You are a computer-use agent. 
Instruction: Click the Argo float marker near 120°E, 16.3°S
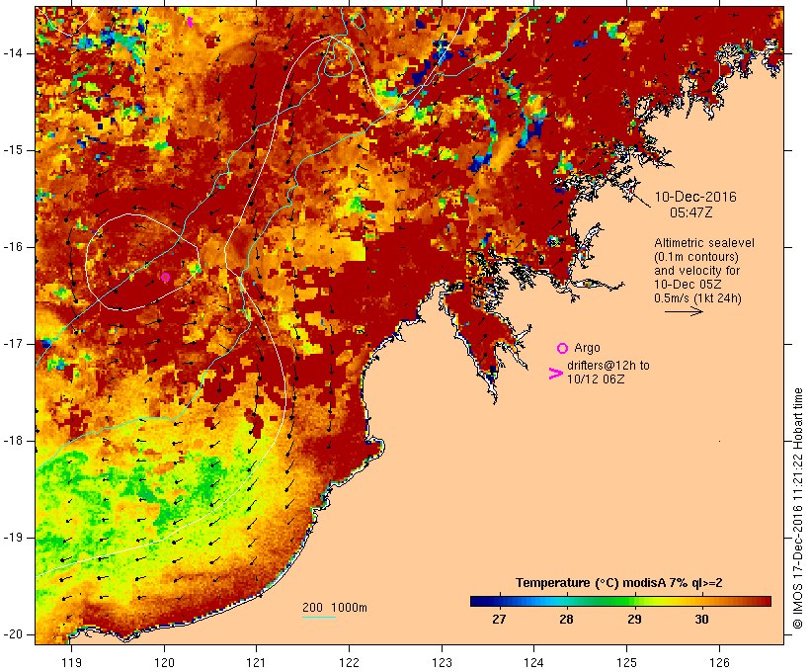[165, 277]
